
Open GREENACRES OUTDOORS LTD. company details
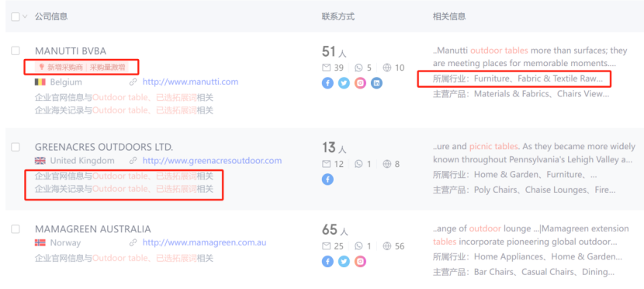(x=104, y=147)
